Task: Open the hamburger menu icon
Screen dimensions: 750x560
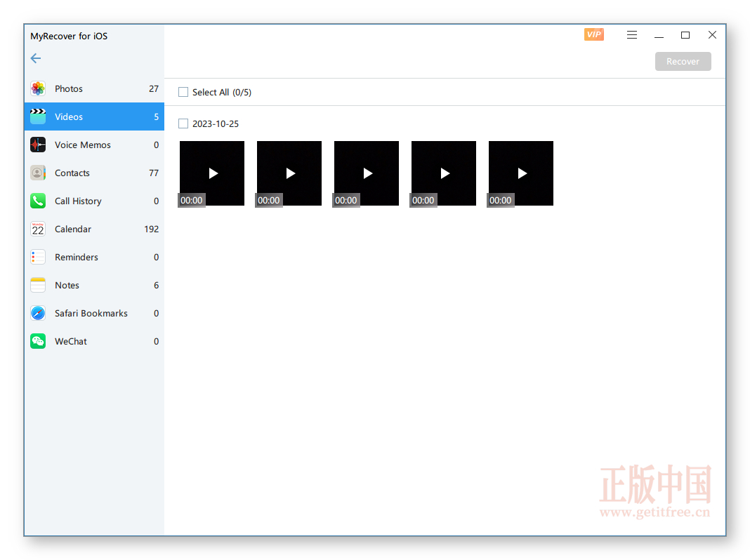Action: point(632,35)
